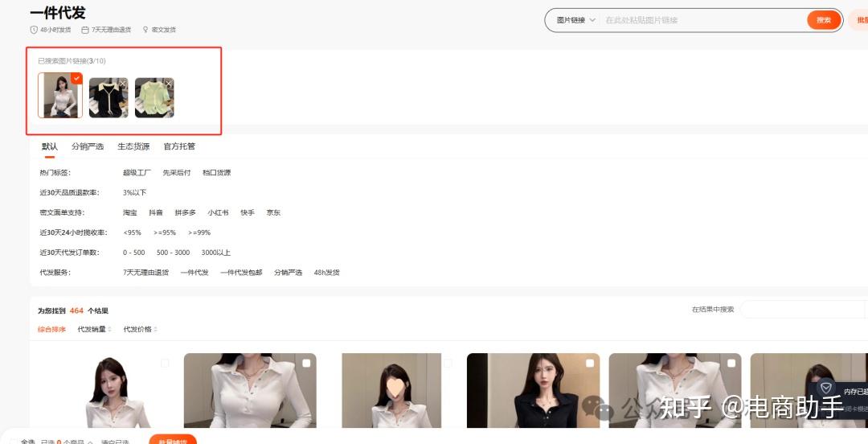Remove the black cardigan image with its X icon
868x444 pixels.
click(x=123, y=82)
